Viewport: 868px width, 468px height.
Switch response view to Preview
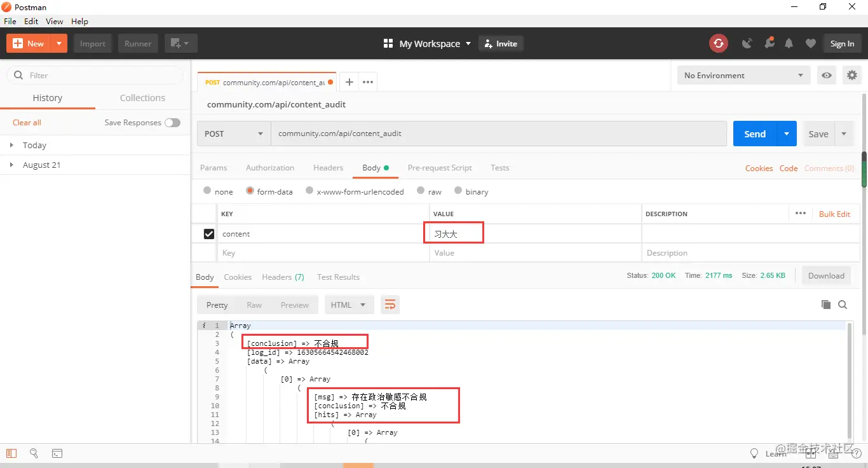point(295,305)
